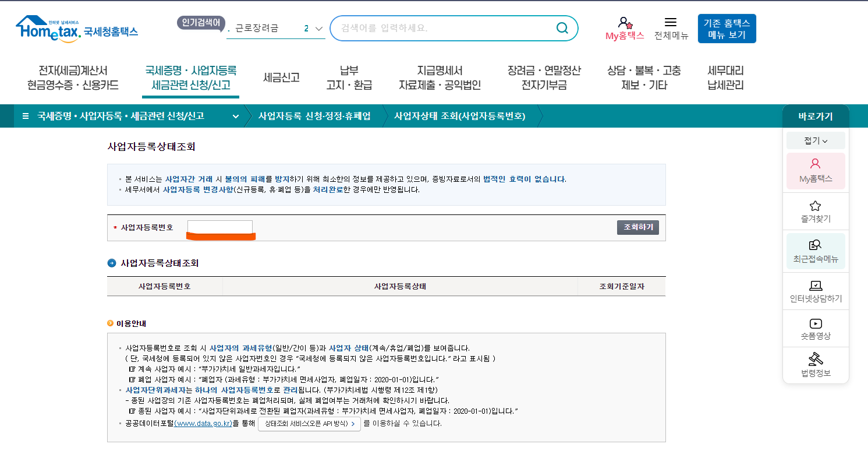Open the My홈택스 sidebar shortcut
Screen dimensions: 868x472
click(x=815, y=171)
